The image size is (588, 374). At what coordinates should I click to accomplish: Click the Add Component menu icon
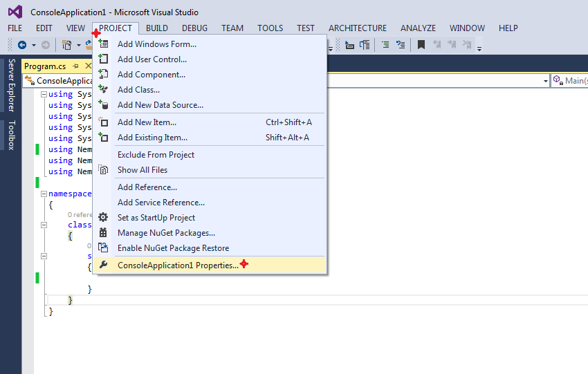click(103, 74)
